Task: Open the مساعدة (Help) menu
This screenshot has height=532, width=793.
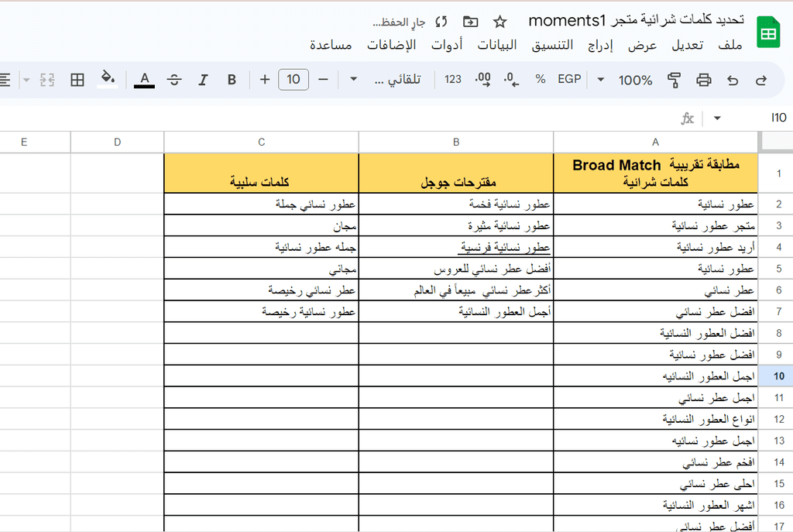Action: click(x=331, y=45)
